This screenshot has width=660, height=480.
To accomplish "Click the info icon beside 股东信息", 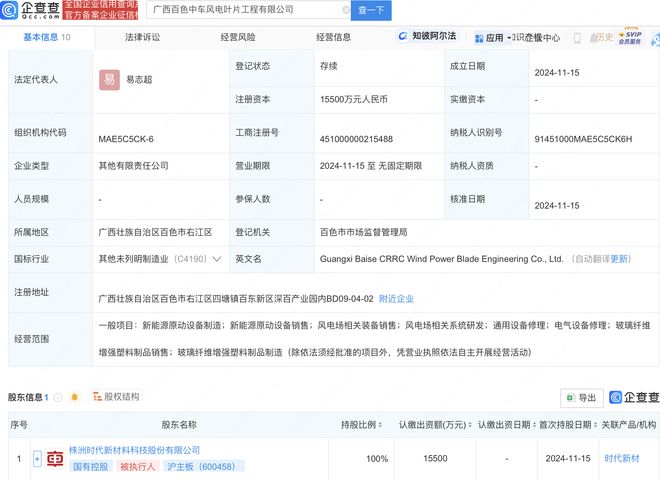I will tap(58, 397).
